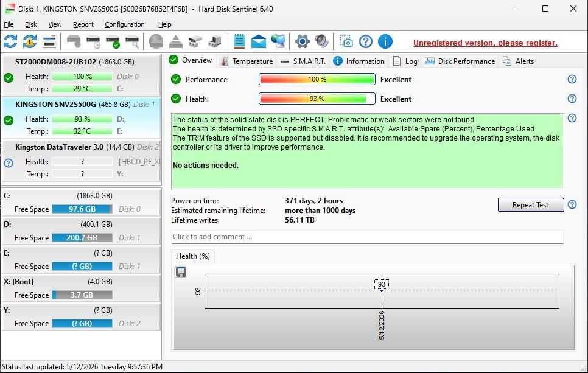Click the disk with green checkmark icon
This screenshot has width=588, height=373.
(x=113, y=41)
